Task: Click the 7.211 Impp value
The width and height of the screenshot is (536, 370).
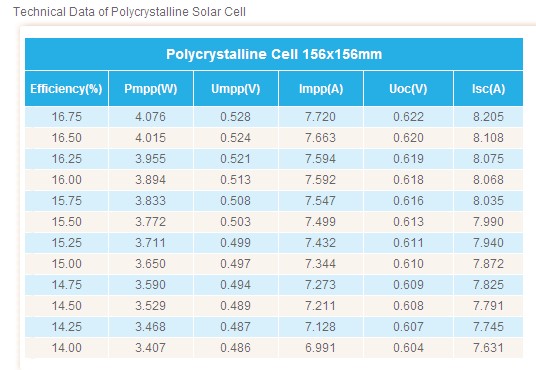Action: point(321,306)
